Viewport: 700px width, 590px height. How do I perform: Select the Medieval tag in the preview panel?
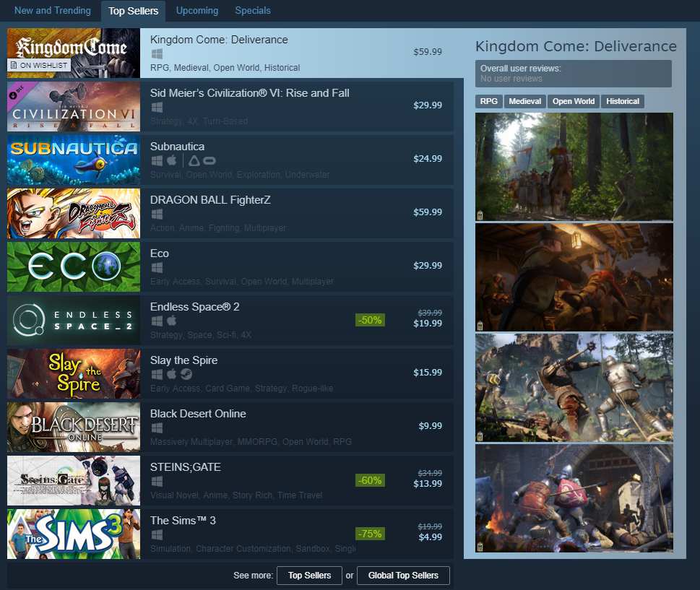[x=525, y=101]
